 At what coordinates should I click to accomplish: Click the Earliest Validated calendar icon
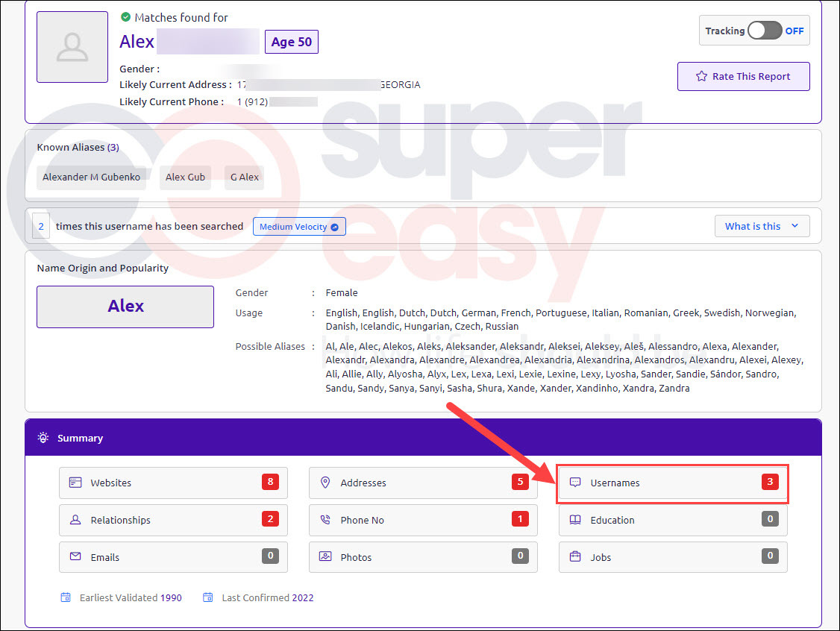pos(66,597)
